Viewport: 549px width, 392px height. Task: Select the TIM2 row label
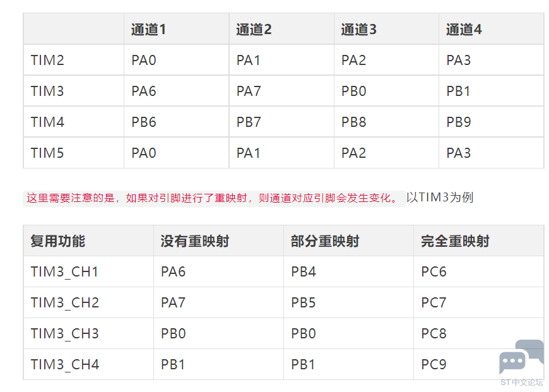pyautogui.click(x=47, y=61)
